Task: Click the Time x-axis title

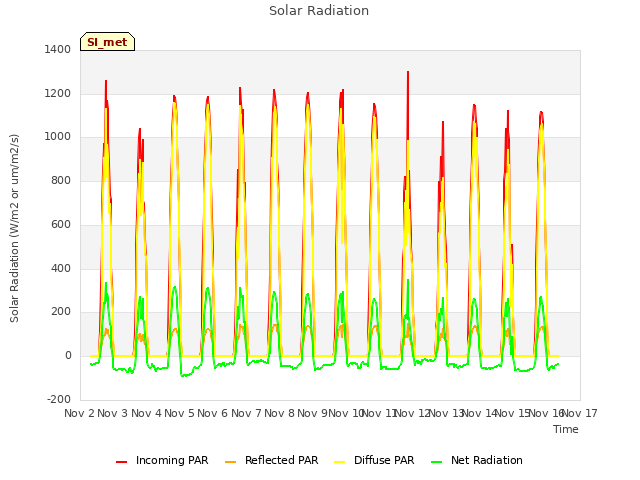Action: (x=566, y=429)
